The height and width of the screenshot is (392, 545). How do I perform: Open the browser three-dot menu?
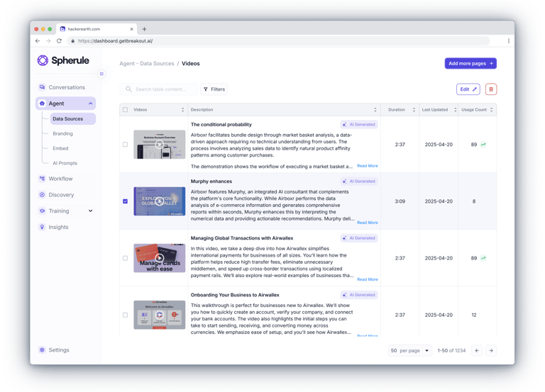click(509, 41)
